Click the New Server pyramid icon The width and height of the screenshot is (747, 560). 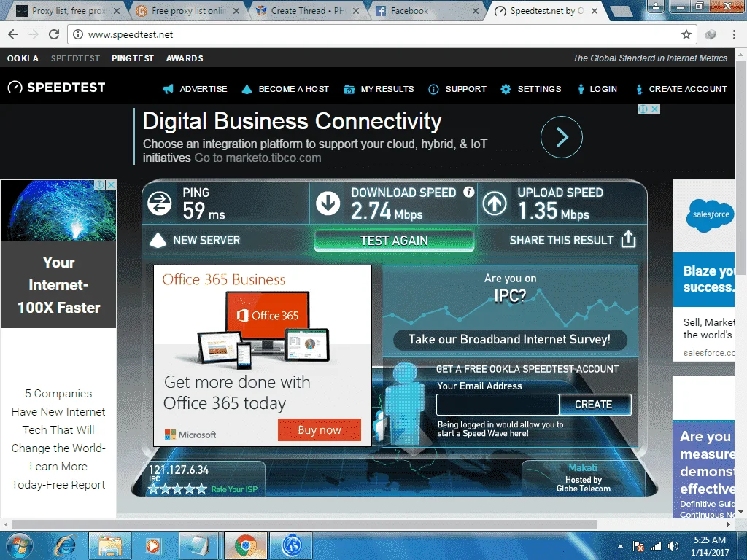tap(158, 241)
